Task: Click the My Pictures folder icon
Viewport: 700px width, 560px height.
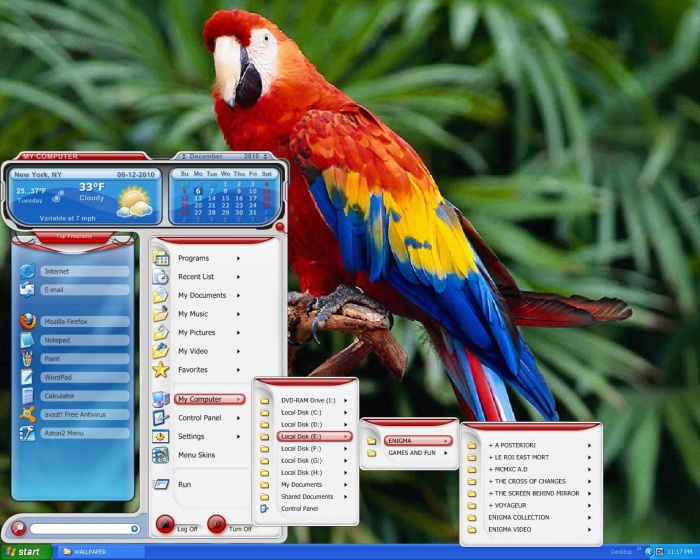Action: [160, 333]
